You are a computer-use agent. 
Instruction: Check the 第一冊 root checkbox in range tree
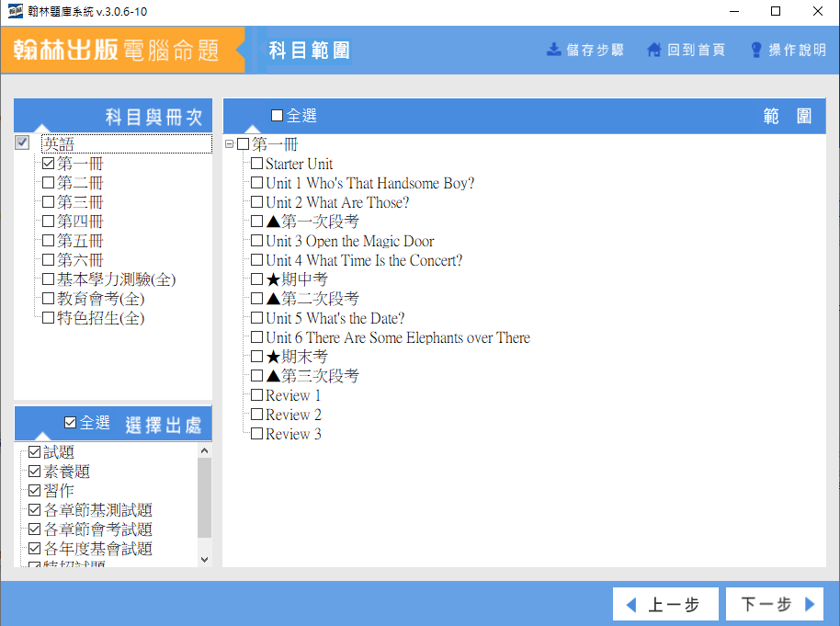pos(244,143)
